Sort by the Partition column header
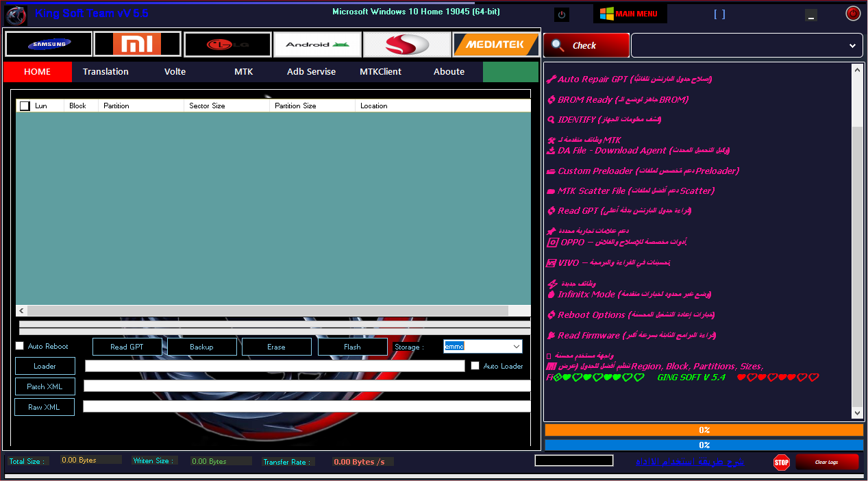868x481 pixels. pos(142,106)
